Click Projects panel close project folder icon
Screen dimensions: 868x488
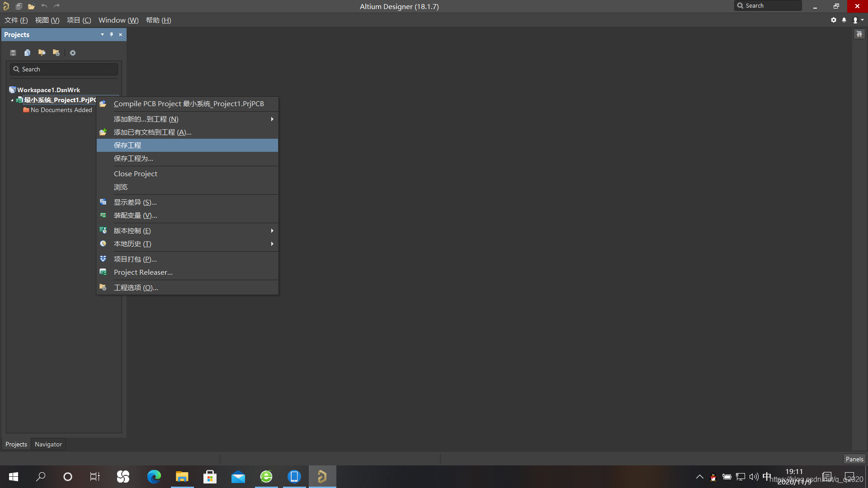tap(56, 53)
